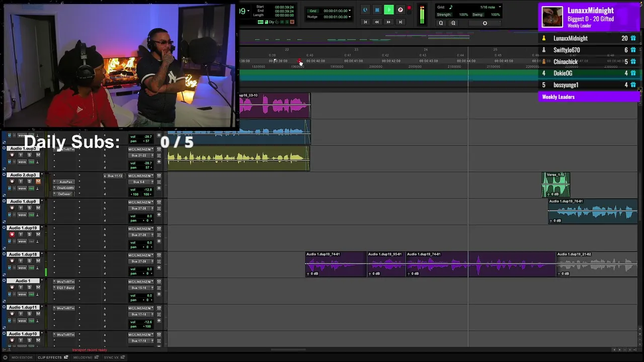Image resolution: width=644 pixels, height=362 pixels.
Task: Solo the Audio 1 track
Action: [x=29, y=287]
